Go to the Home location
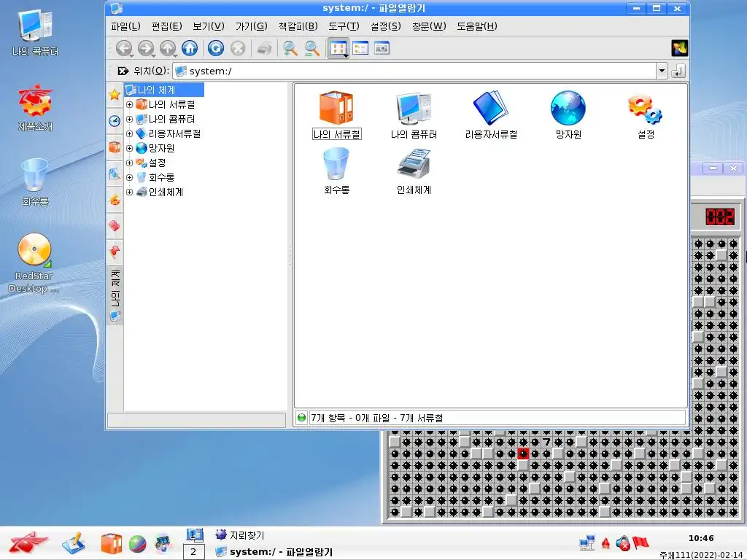Viewport: 747px width, 560px height. click(x=190, y=48)
